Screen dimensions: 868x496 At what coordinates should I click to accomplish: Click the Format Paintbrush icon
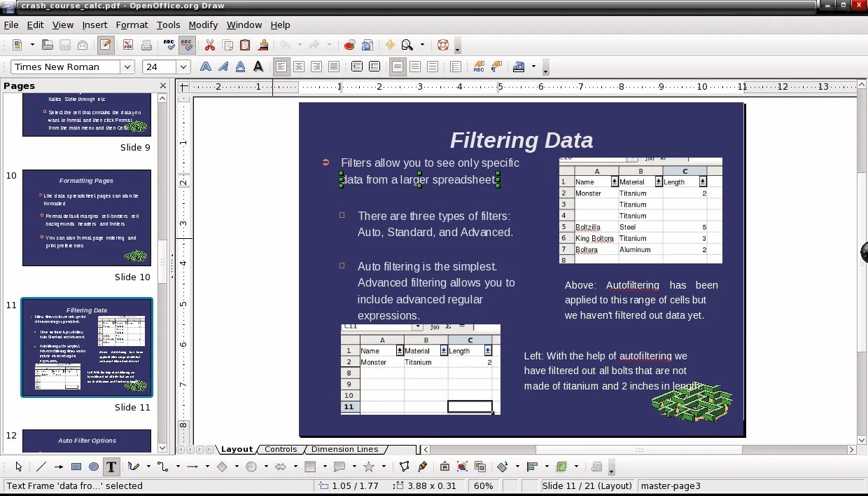[263, 45]
